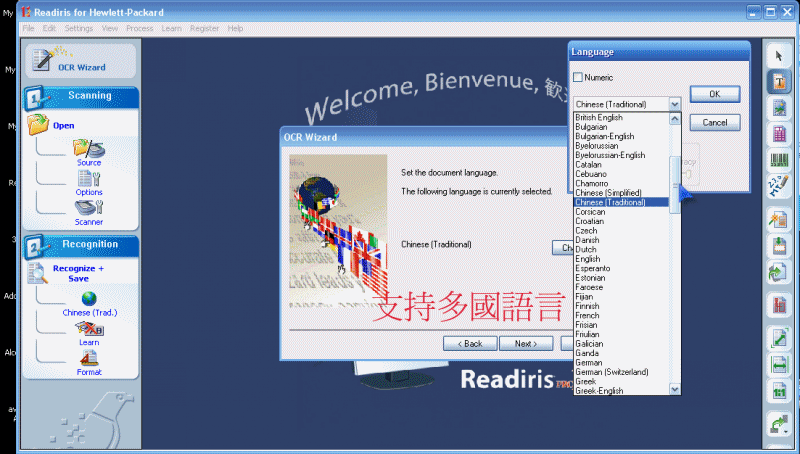Viewport: 800px width, 454px height.
Task: Select the pointer arrow tool
Action: [x=779, y=56]
